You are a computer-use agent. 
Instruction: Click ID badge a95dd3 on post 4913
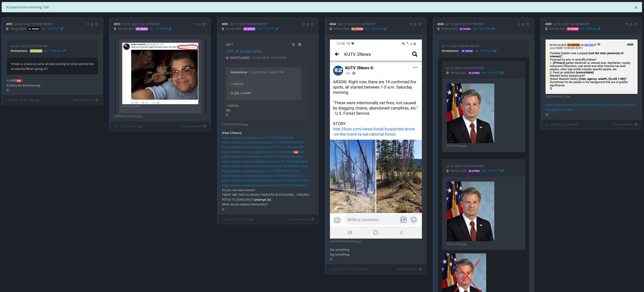click(x=142, y=29)
